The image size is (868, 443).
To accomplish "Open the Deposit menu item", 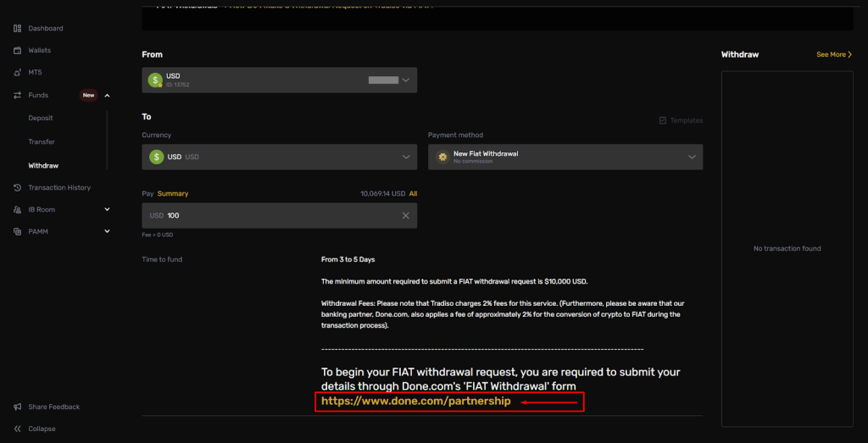I will (x=41, y=119).
